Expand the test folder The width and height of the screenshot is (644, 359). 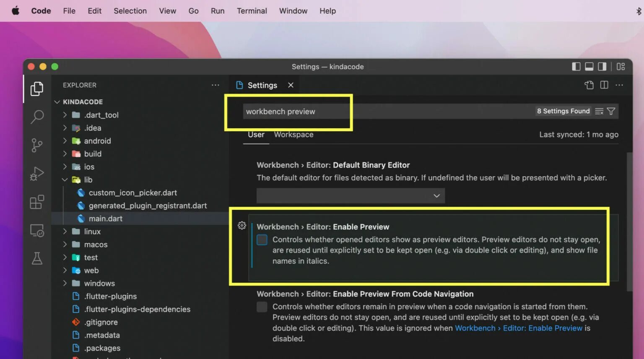click(x=65, y=258)
